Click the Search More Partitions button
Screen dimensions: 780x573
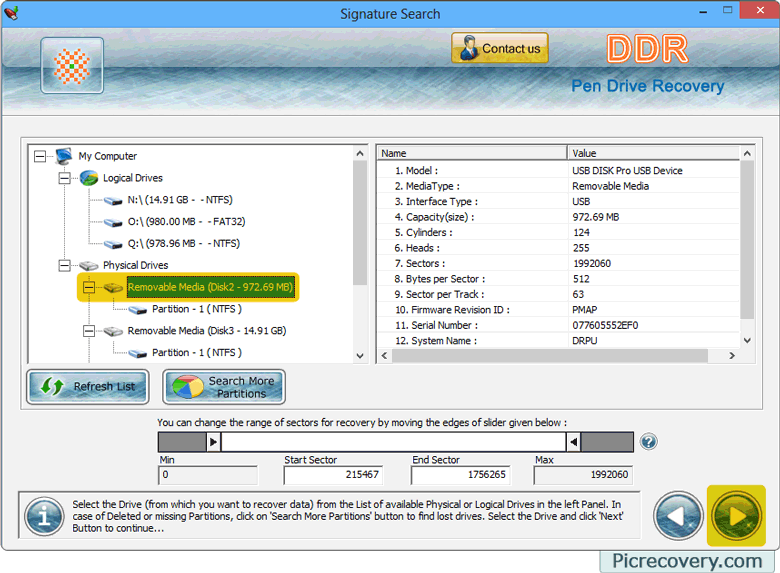tap(224, 386)
